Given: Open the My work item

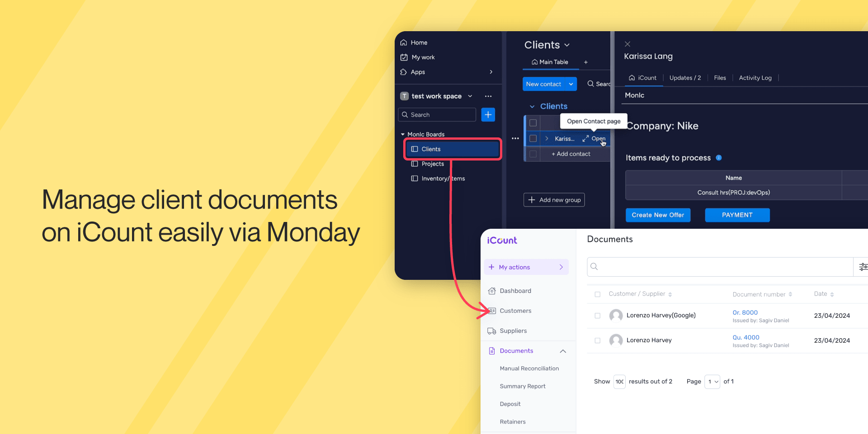Looking at the screenshot, I should click(x=417, y=57).
